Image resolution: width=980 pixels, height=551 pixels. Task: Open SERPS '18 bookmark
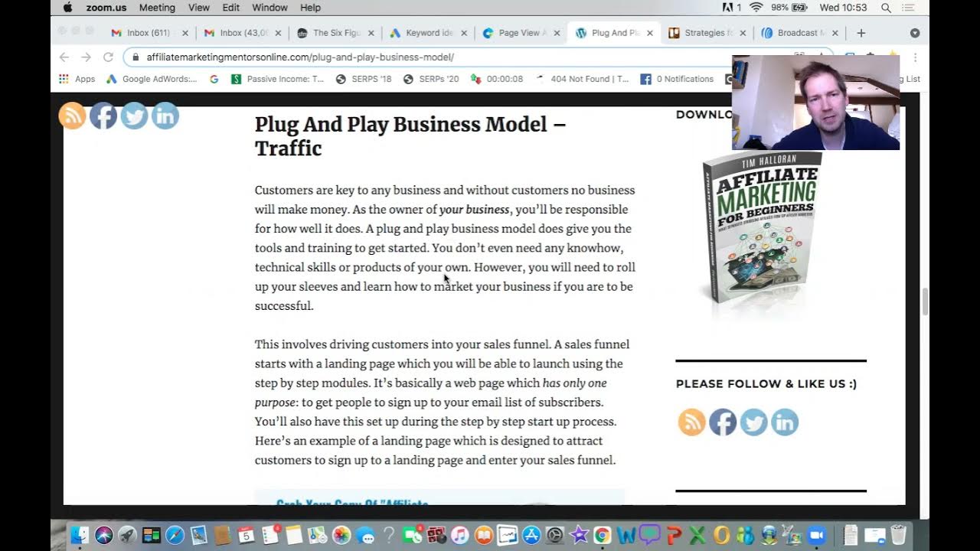(364, 79)
